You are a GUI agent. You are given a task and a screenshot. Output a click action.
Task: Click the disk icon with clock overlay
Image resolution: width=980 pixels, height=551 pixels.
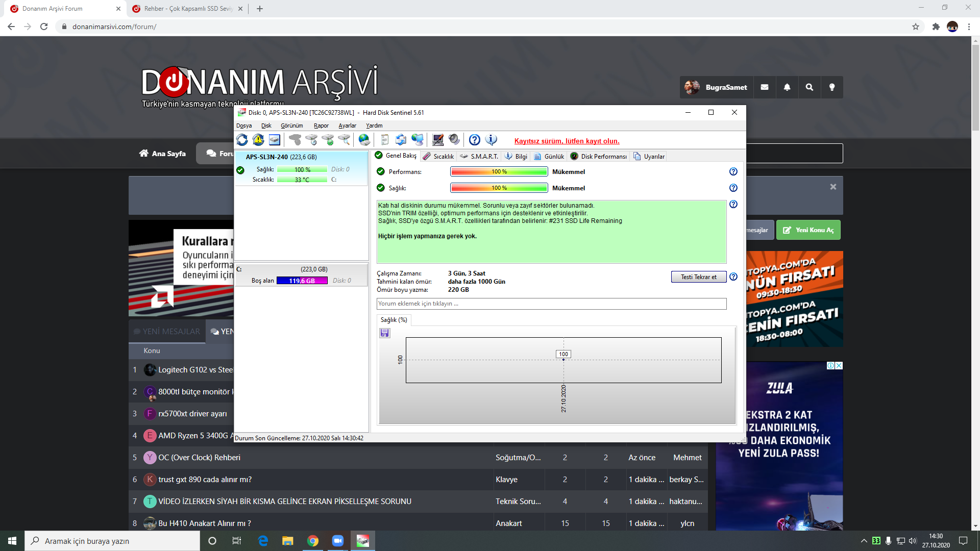pyautogui.click(x=311, y=140)
